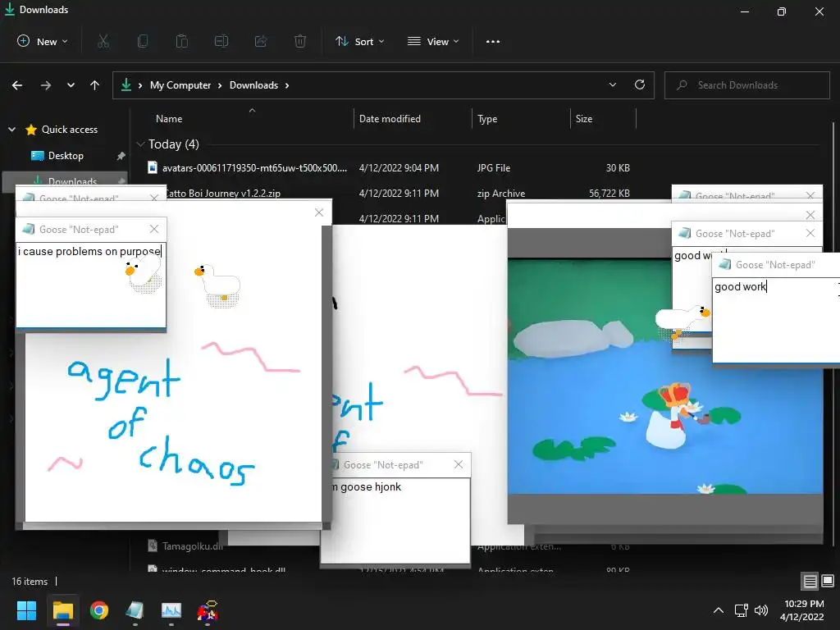Click the 4/12/2022 9:04 PM date cell
This screenshot has width=840, height=630.
point(399,167)
